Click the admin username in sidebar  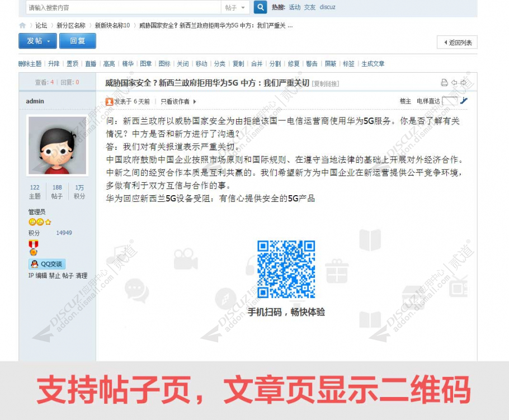tap(35, 101)
